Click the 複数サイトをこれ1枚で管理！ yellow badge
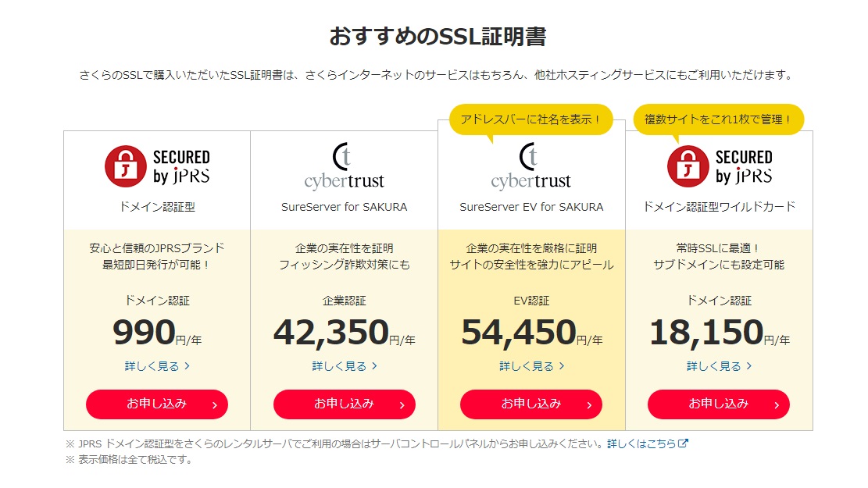 [x=718, y=119]
